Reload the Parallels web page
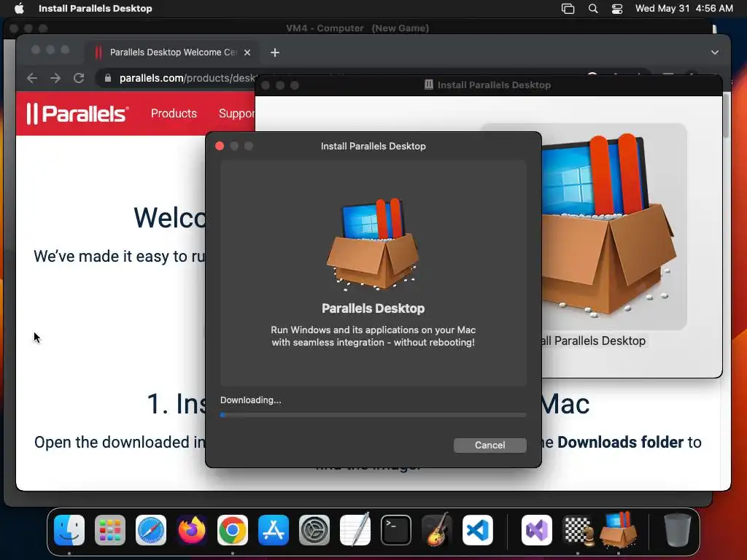This screenshot has width=747, height=560. [x=79, y=78]
